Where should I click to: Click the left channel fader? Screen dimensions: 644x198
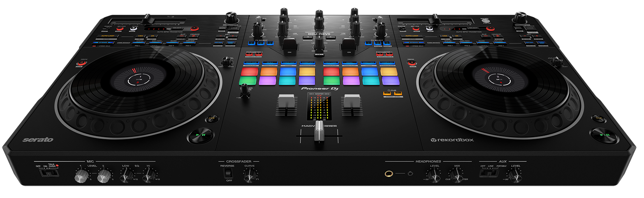click(286, 101)
